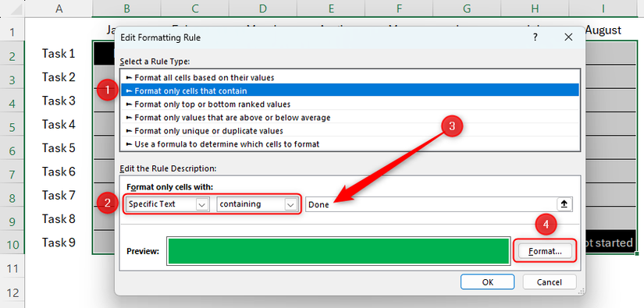
Task: Click the Format... button
Action: 545,251
